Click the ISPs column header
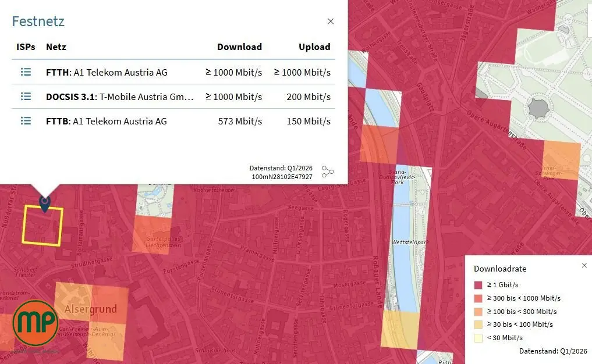Image resolution: width=592 pixels, height=364 pixels. coord(26,47)
